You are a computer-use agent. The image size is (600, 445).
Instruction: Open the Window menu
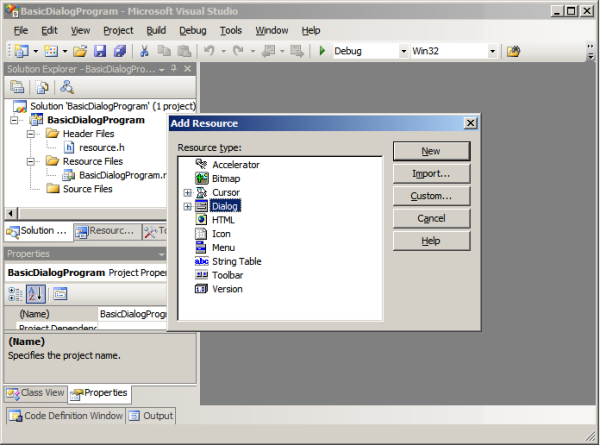[x=272, y=31]
